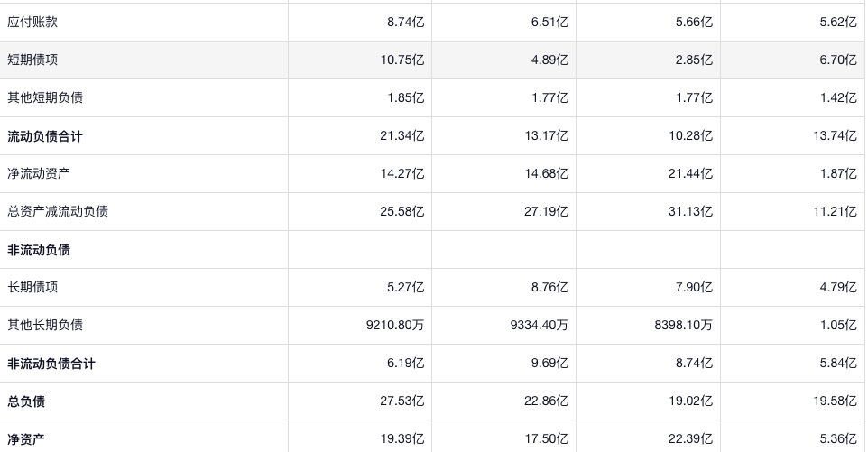Select the 净资产 row heading
Viewport: 868px width, 452px height.
click(26, 439)
